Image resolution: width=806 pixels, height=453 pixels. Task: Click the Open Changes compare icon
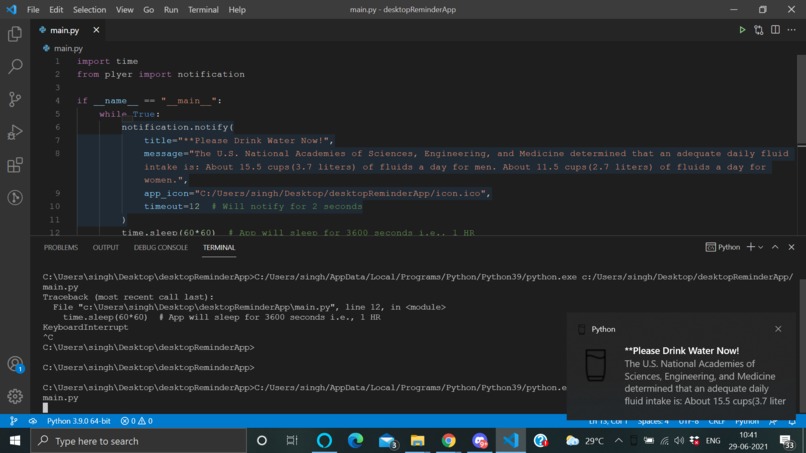point(759,30)
